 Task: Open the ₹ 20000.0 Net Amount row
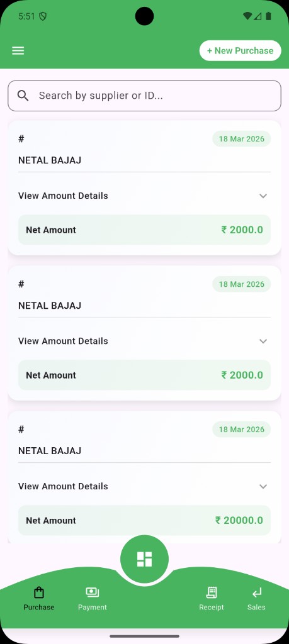144,520
